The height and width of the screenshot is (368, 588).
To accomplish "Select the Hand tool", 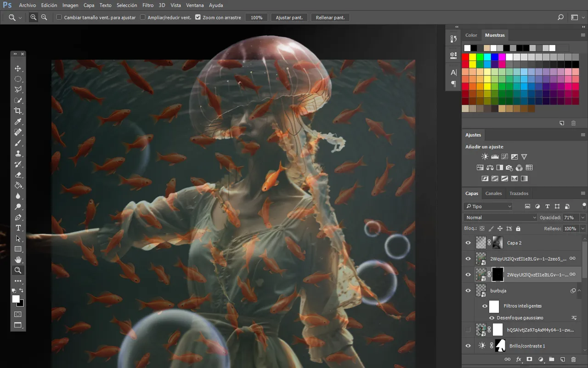I will click(18, 259).
